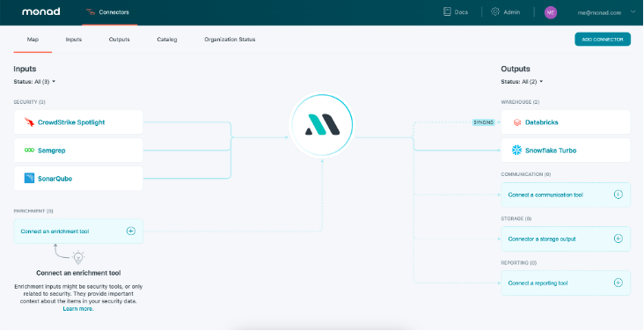Open the Docs link

461,12
